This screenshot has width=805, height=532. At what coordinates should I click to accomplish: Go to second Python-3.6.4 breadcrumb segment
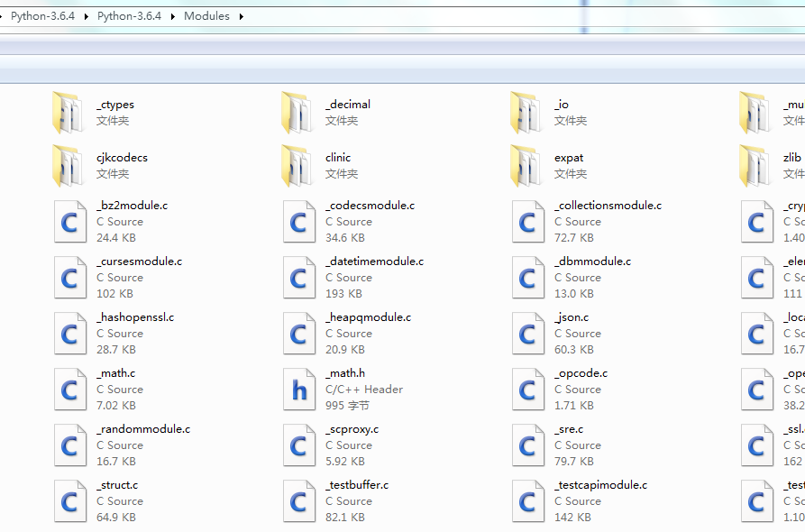(x=130, y=16)
